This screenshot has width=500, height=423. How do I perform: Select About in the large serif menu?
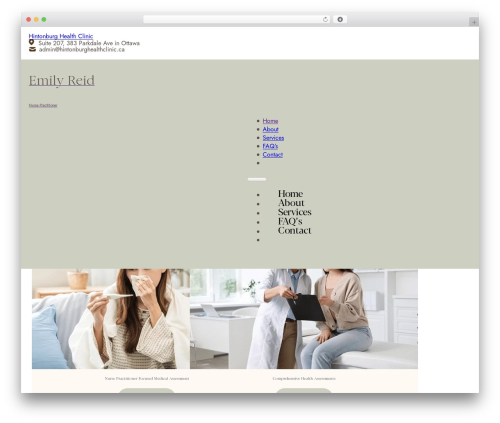(291, 203)
